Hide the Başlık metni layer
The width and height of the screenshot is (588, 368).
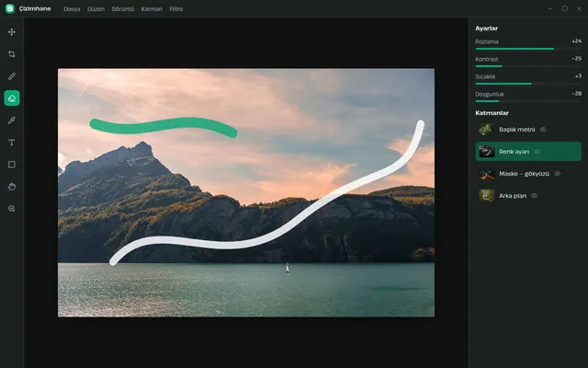pos(543,129)
